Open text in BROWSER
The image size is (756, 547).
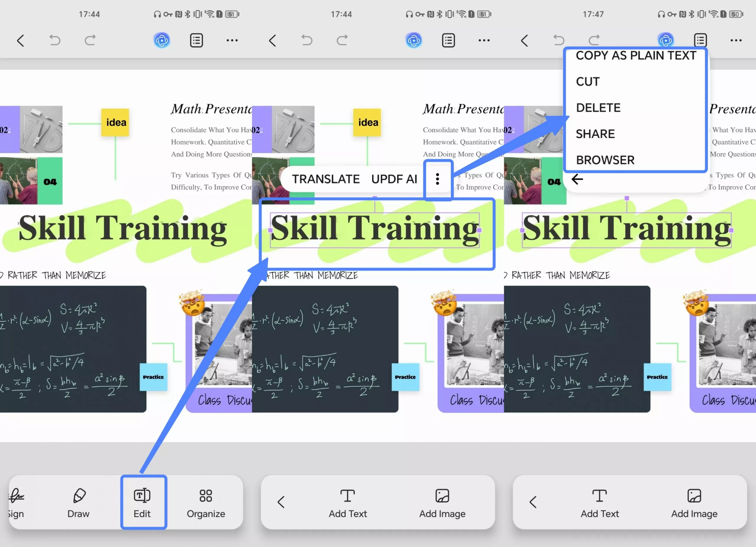click(x=605, y=160)
